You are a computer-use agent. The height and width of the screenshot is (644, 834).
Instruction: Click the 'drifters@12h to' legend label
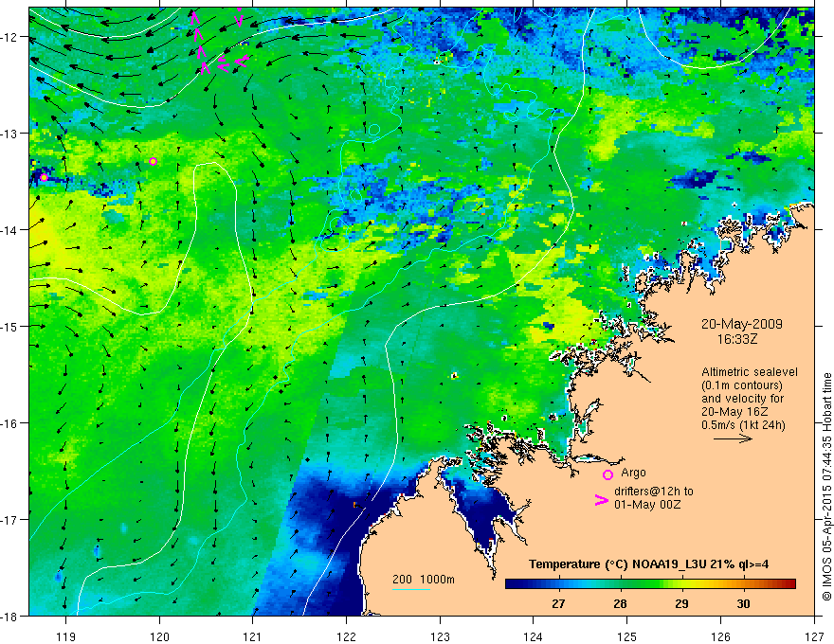tap(654, 492)
